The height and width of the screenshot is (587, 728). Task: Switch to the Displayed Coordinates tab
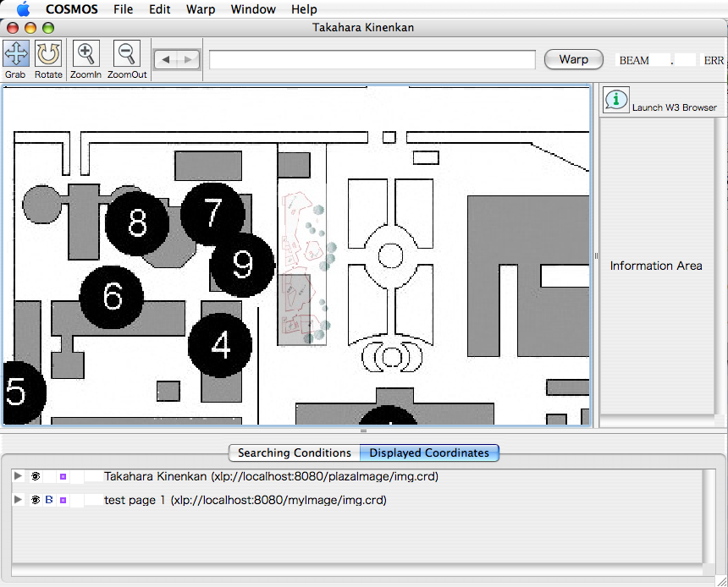point(429,453)
